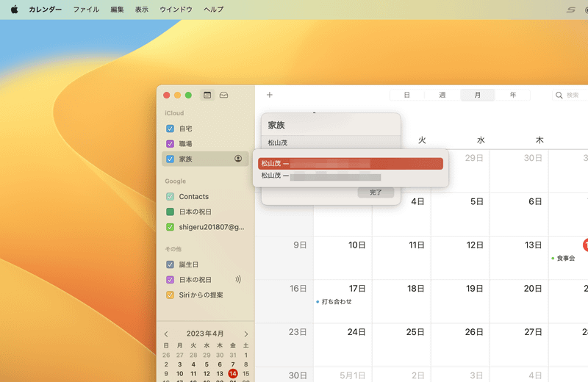The width and height of the screenshot is (588, 382).
Task: Open the ファイル menu
Action: point(86,10)
